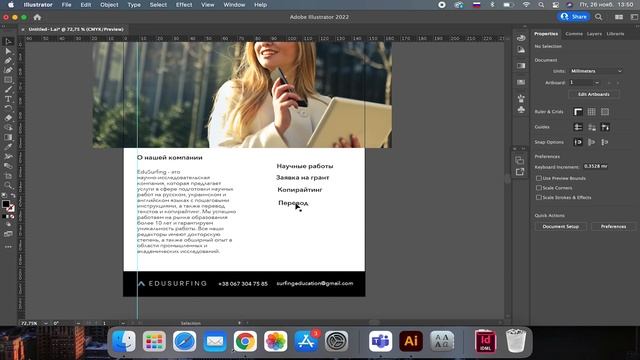Image resolution: width=640 pixels, height=360 pixels.
Task: Open the Type menu
Action: pos(134,5)
